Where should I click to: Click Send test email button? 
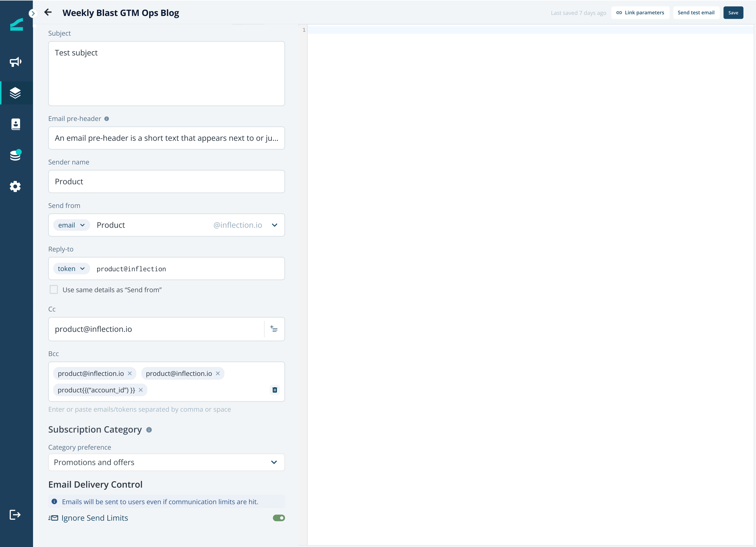(x=696, y=13)
